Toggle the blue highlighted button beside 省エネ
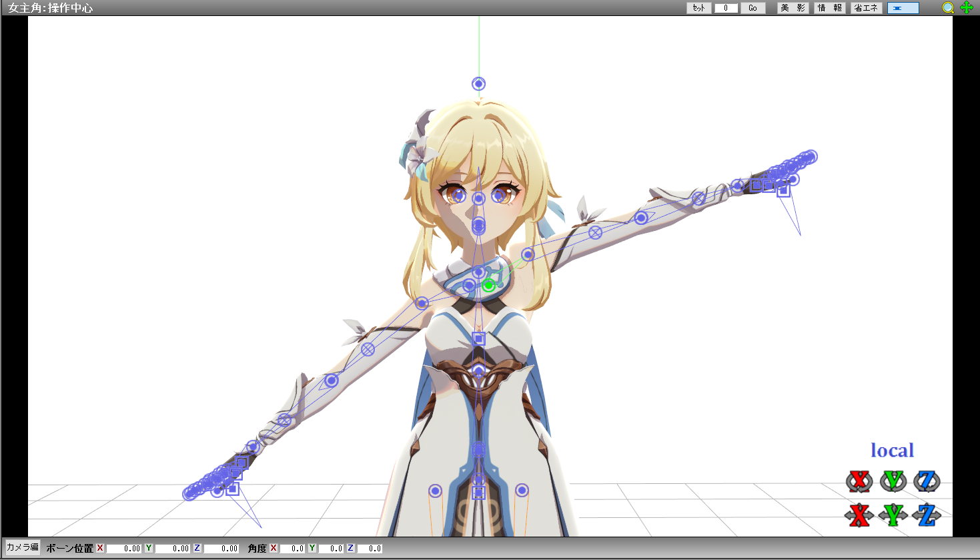The image size is (980, 560). click(x=903, y=8)
